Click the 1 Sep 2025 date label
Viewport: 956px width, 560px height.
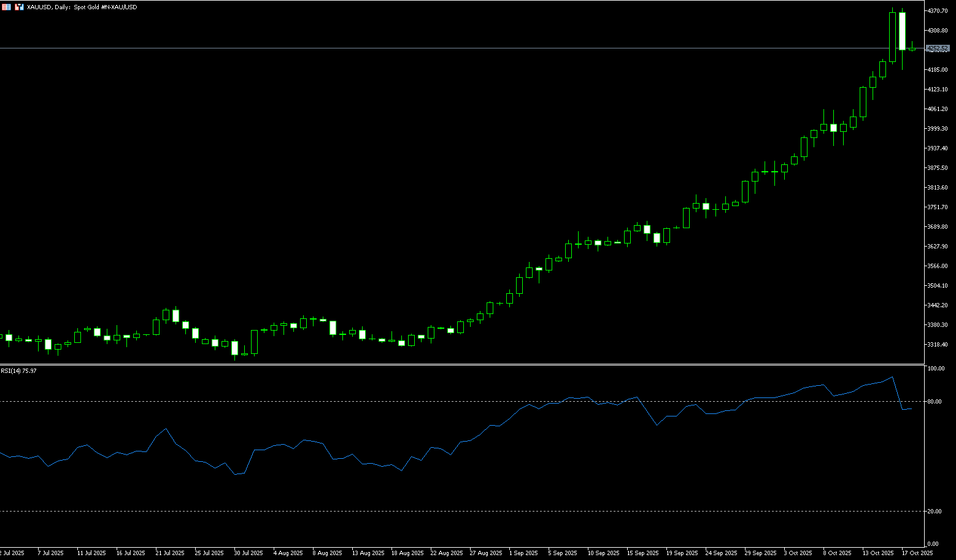pos(525,553)
